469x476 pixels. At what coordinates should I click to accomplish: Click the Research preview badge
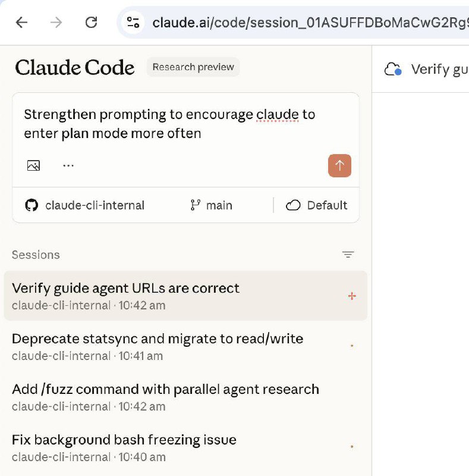point(193,67)
